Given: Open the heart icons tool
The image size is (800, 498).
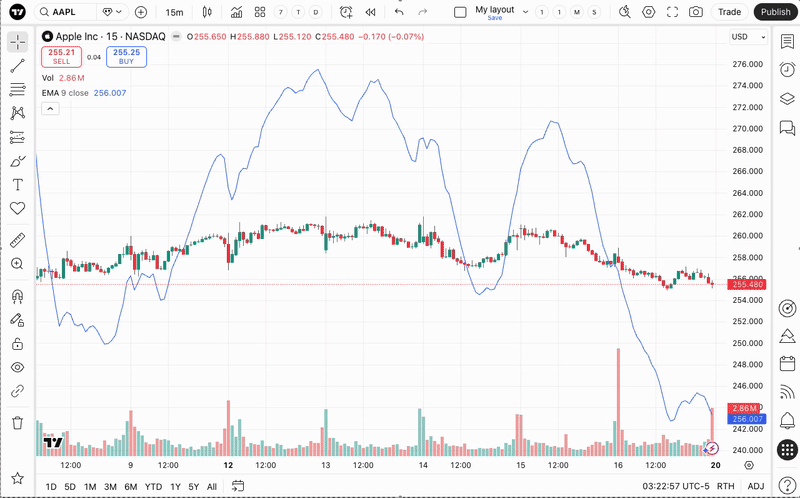Looking at the screenshot, I should coord(17,208).
